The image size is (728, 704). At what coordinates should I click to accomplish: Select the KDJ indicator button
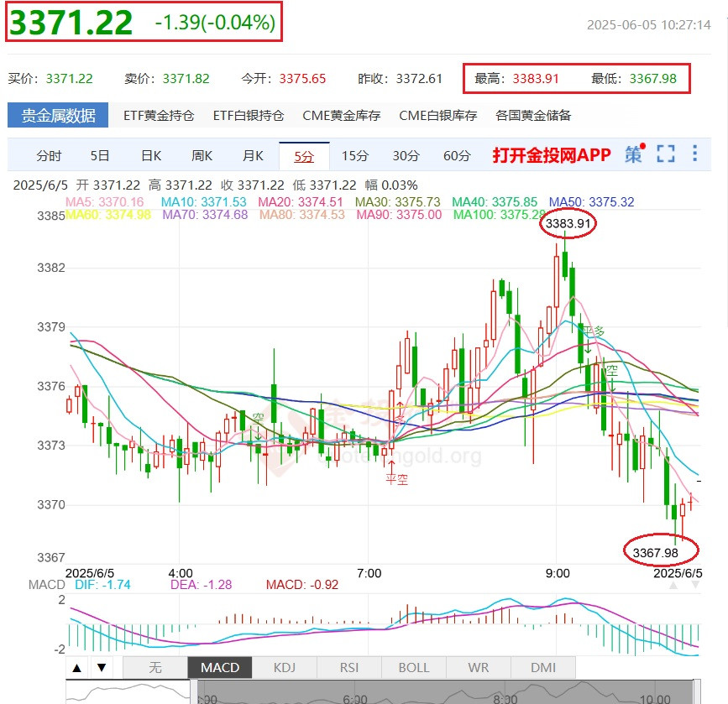pos(285,668)
